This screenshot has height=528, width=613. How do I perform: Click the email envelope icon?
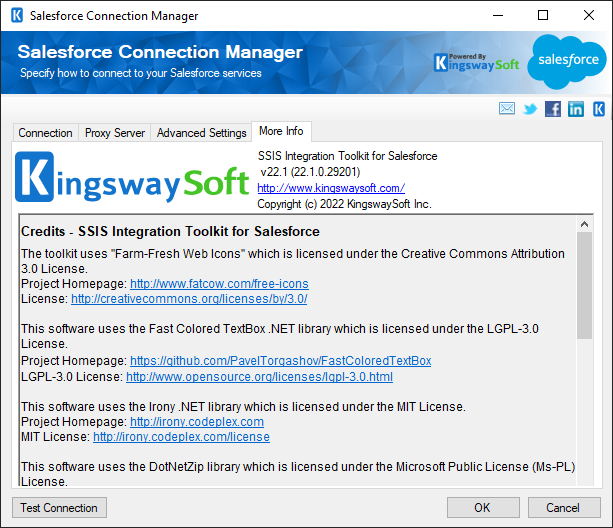pos(507,109)
